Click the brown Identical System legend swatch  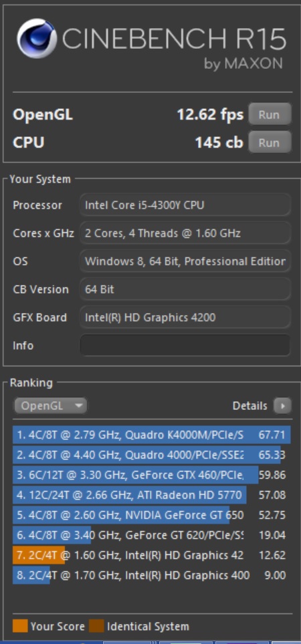96,626
